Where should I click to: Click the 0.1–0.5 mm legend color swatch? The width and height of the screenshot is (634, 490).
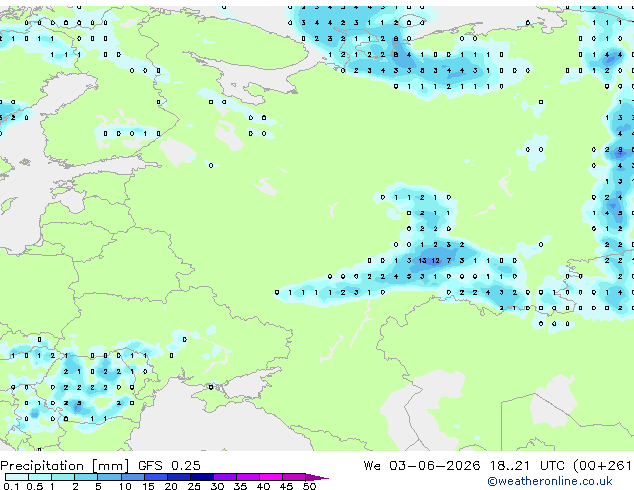click(17, 477)
